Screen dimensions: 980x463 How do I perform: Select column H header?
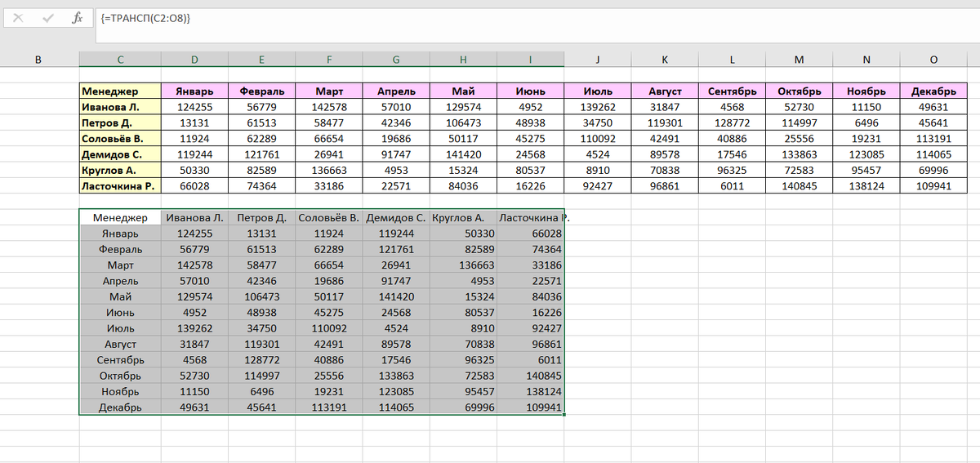463,59
